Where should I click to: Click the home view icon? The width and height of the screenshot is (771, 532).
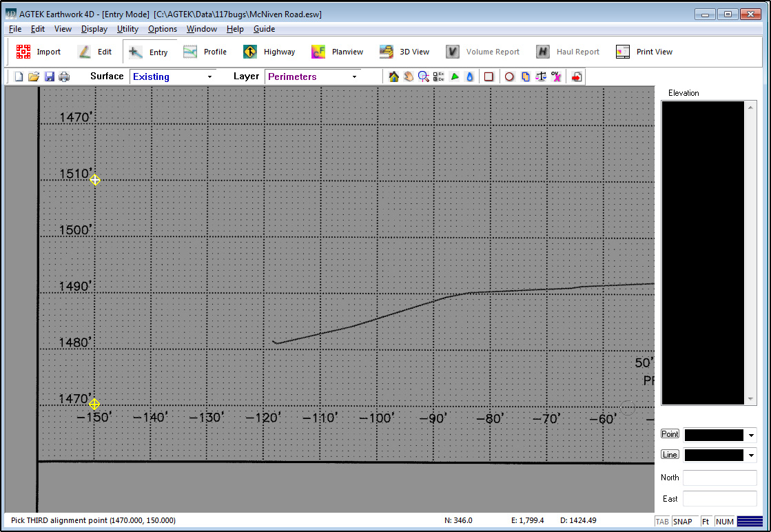pyautogui.click(x=394, y=76)
